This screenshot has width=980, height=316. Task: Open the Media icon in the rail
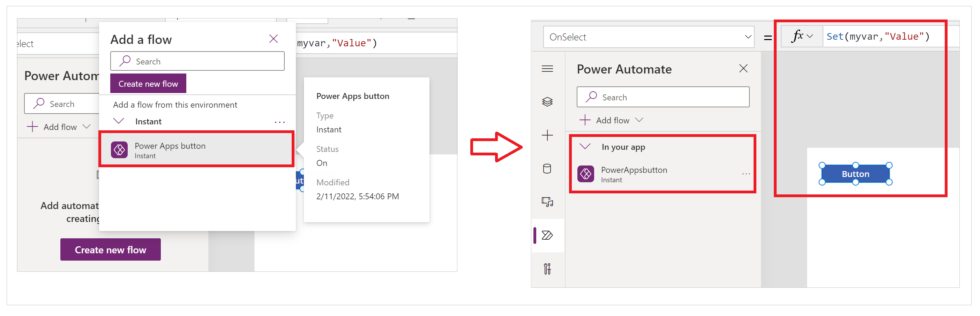(547, 202)
